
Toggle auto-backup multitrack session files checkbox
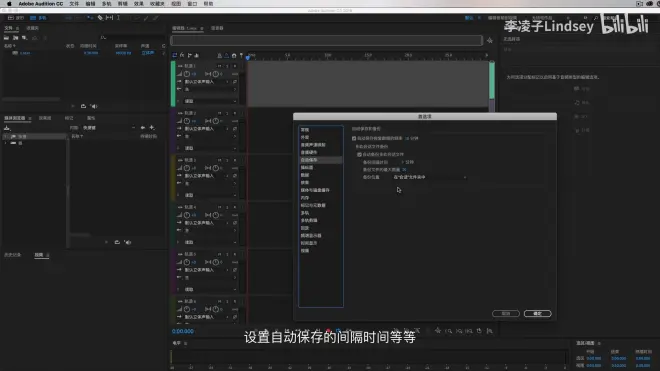click(x=359, y=154)
